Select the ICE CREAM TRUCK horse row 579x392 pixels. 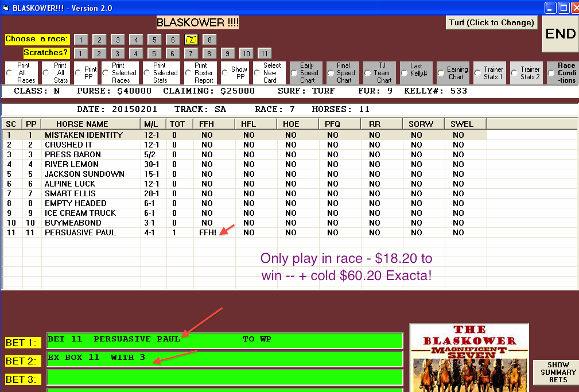244,213
